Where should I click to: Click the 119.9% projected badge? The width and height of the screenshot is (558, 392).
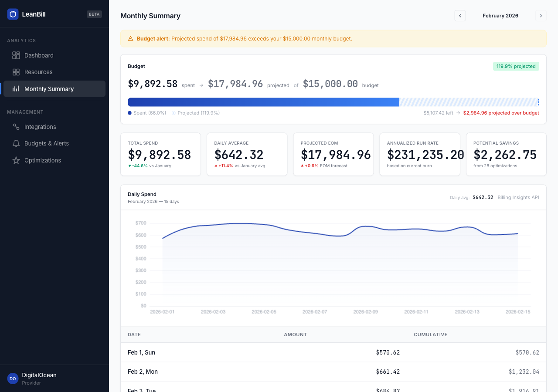(x=516, y=66)
